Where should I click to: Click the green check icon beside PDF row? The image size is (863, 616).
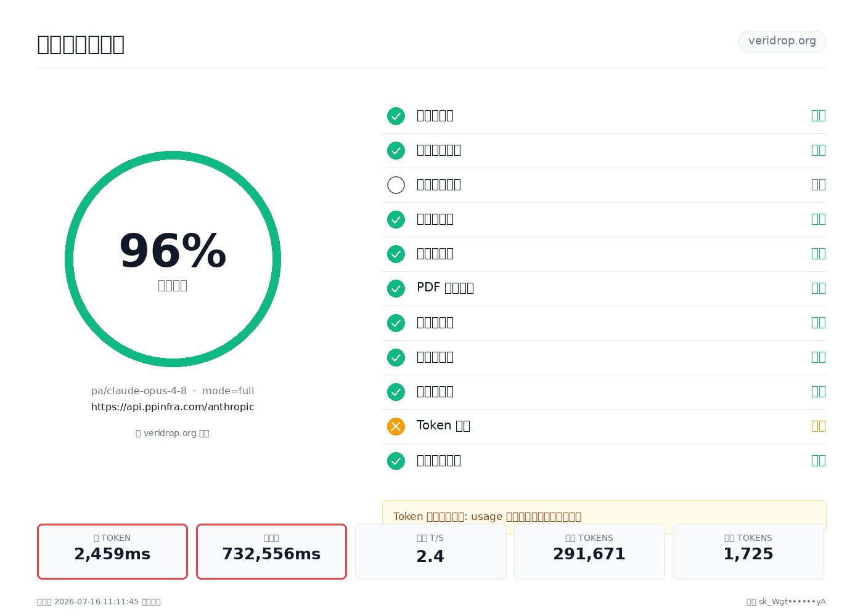coord(396,288)
